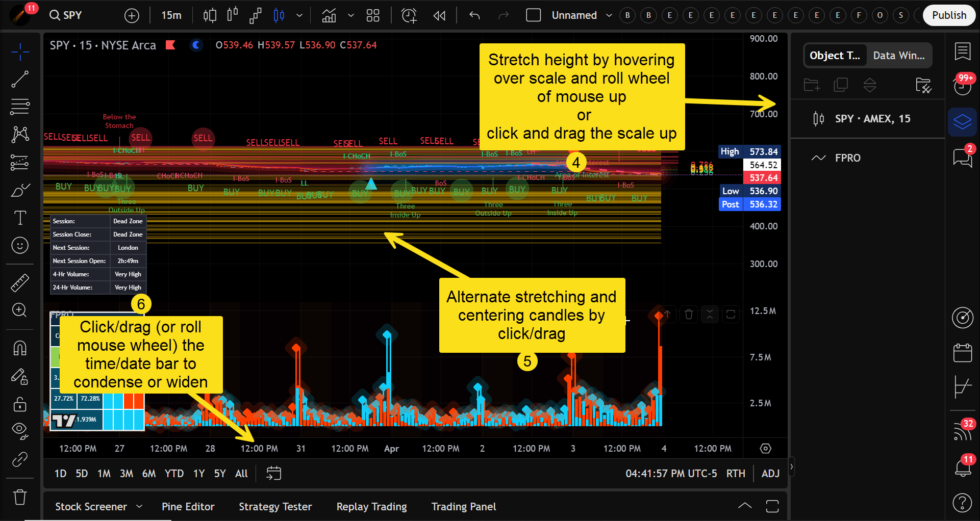980x521 pixels.
Task: Click the magnet mode icon
Action: click(x=20, y=349)
